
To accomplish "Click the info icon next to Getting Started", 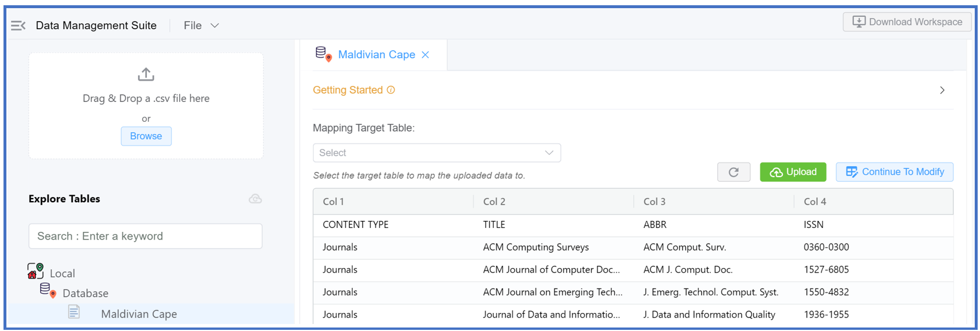I will click(391, 90).
